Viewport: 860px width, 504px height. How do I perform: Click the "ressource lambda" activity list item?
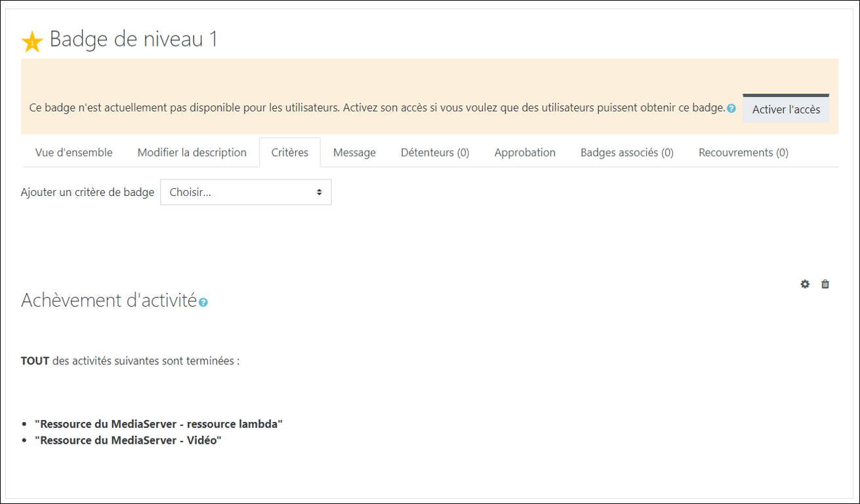click(159, 424)
